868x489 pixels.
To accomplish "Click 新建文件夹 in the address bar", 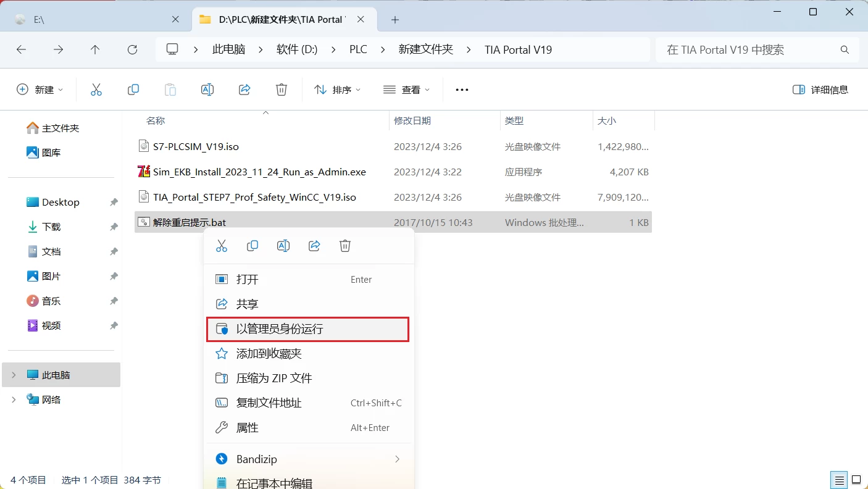I will (x=426, y=49).
